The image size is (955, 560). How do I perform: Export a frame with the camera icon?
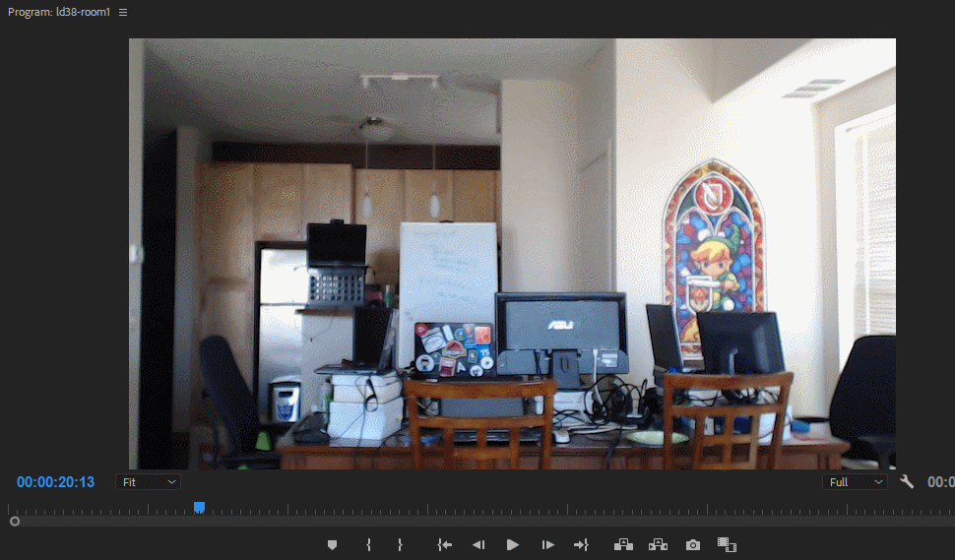692,545
